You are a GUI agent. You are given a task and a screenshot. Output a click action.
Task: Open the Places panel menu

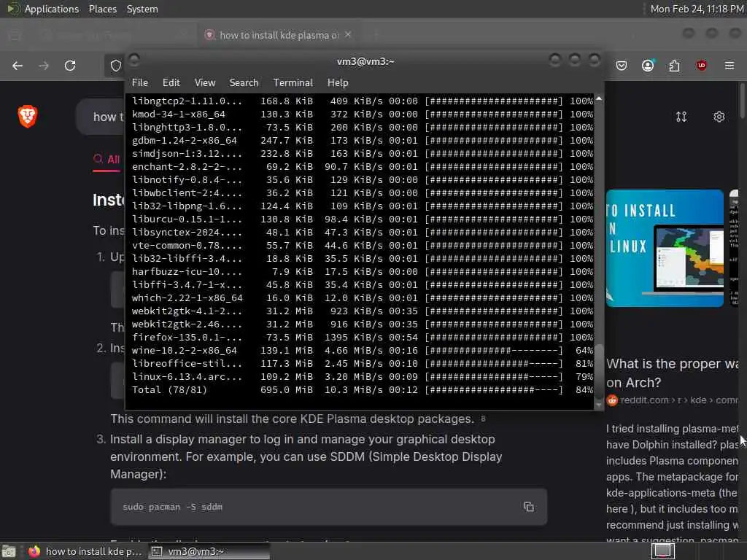coord(103,9)
